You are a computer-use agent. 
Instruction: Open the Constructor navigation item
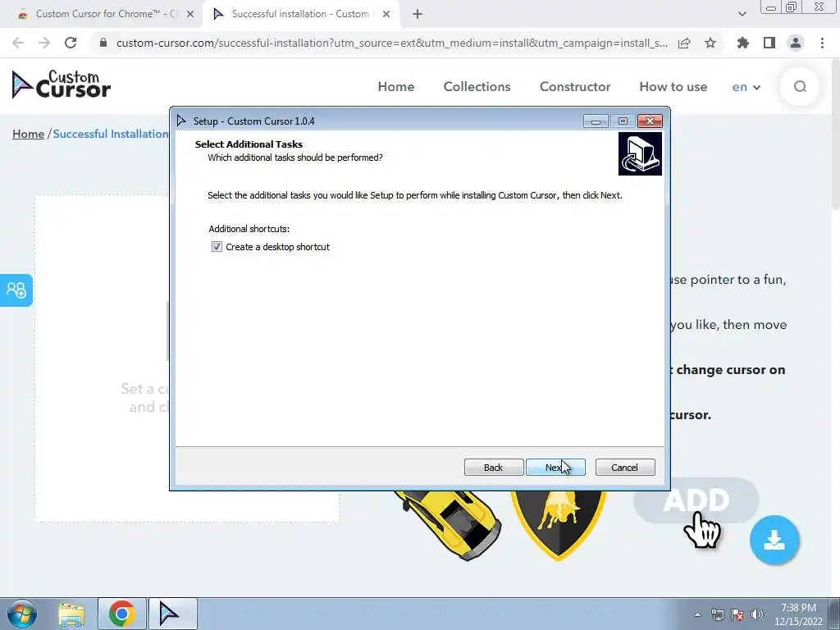tap(575, 87)
